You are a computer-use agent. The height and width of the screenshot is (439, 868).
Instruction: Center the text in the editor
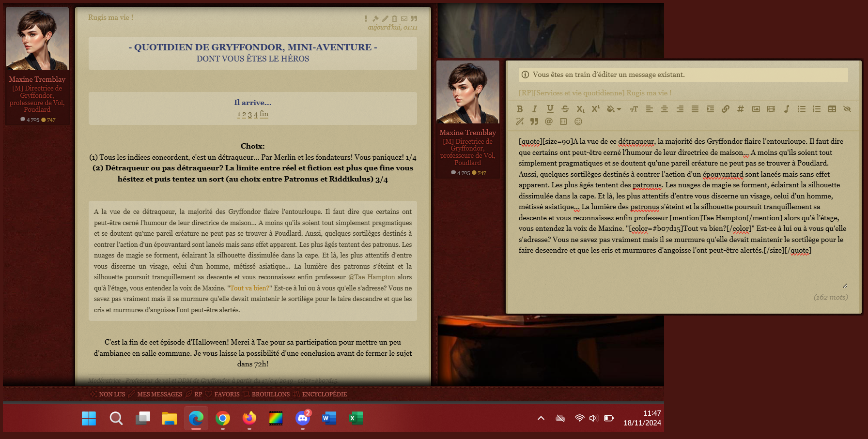pos(665,109)
